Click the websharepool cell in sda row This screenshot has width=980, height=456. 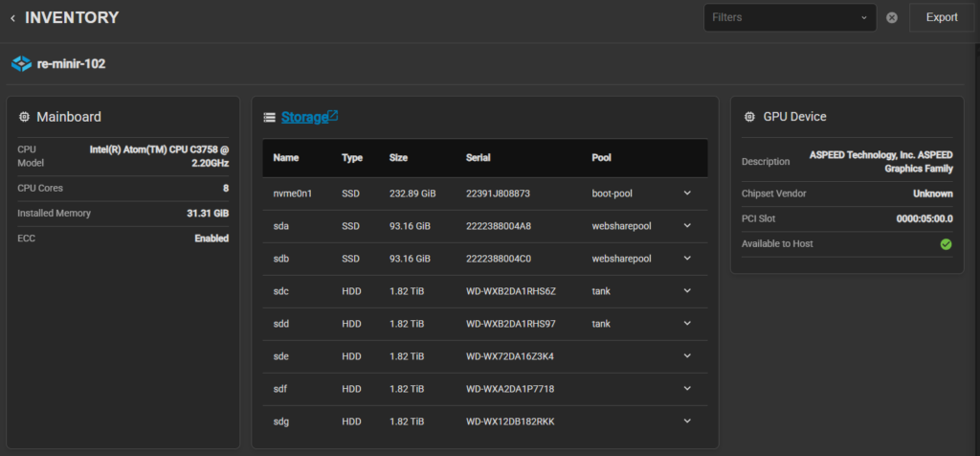point(622,226)
